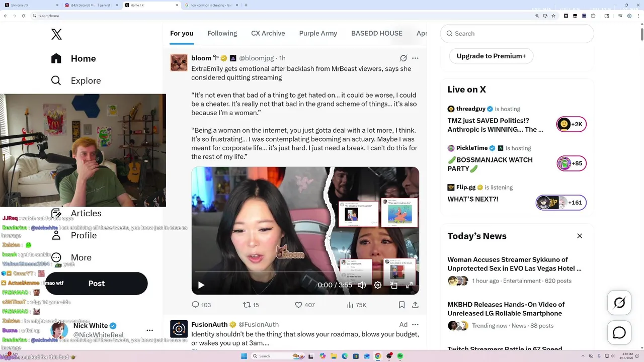Open three-dot menu on bloom's post

coord(415,58)
